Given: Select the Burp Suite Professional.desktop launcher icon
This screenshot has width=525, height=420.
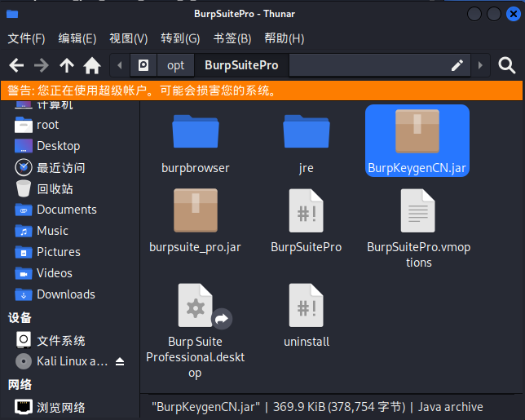Looking at the screenshot, I should pos(196,305).
